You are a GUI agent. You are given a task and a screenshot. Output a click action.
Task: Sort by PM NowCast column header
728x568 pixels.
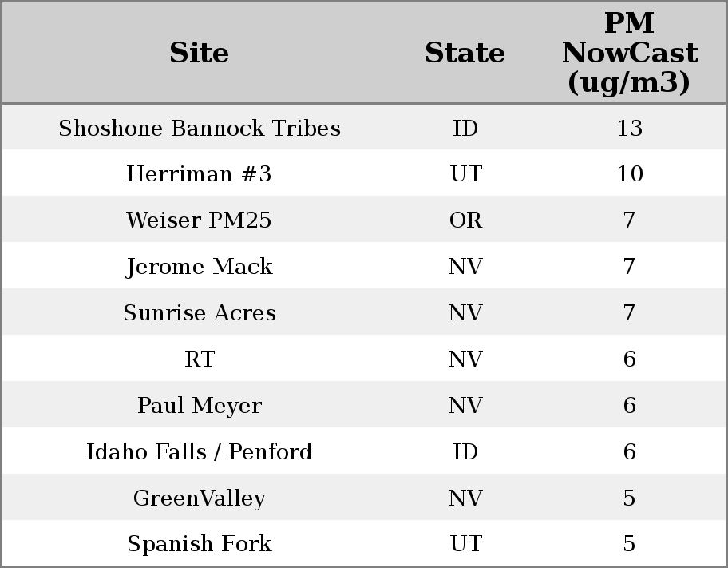pos(629,53)
